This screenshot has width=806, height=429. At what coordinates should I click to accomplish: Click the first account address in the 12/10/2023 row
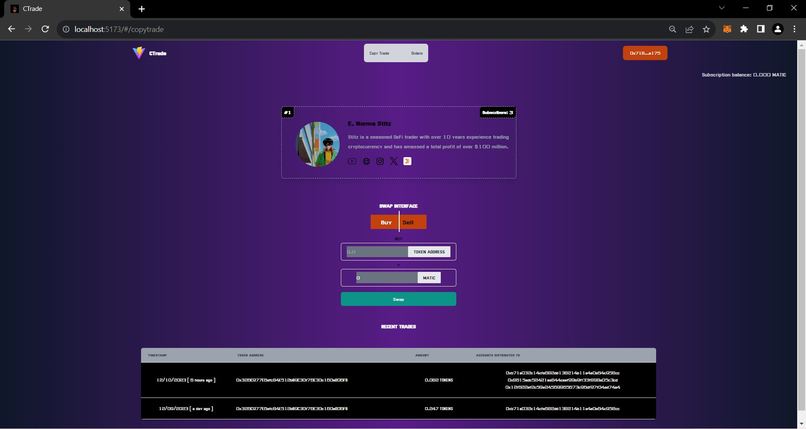(x=562, y=373)
